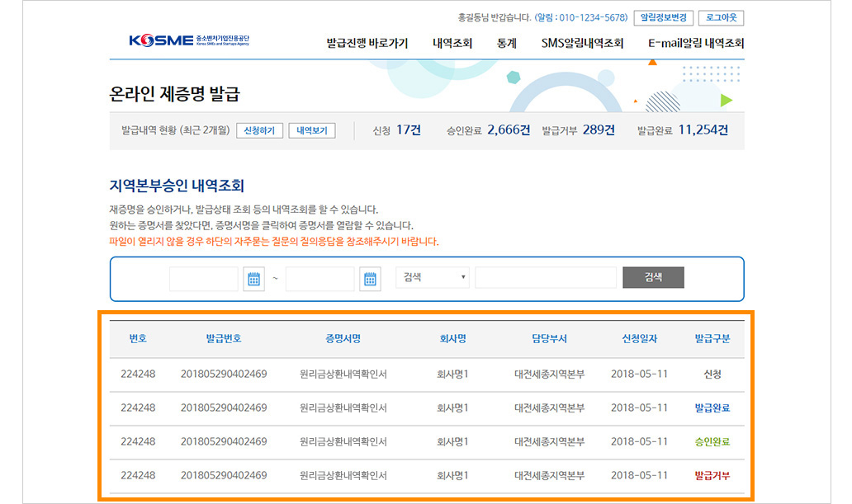The width and height of the screenshot is (852, 504).
Task: Click 회사명1 in the 발급거부 row
Action: pos(452,475)
